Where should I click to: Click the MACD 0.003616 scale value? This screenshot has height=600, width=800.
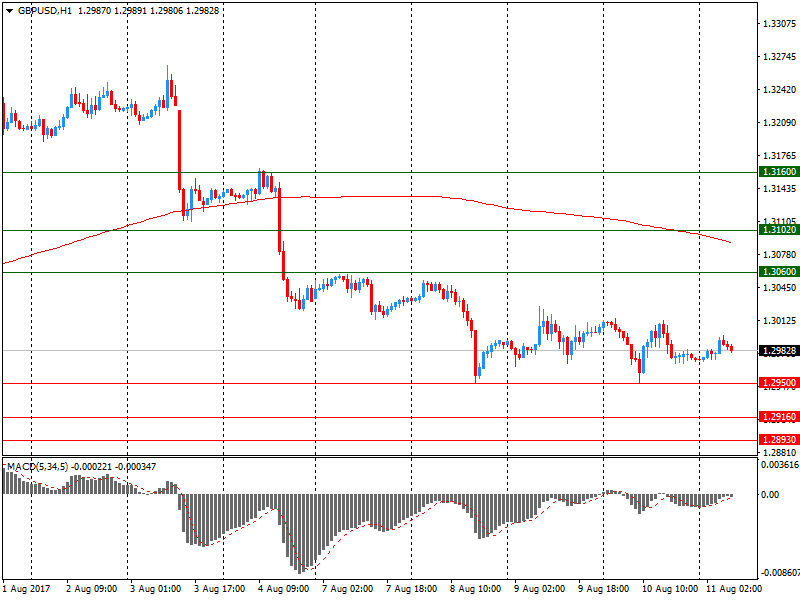point(780,465)
